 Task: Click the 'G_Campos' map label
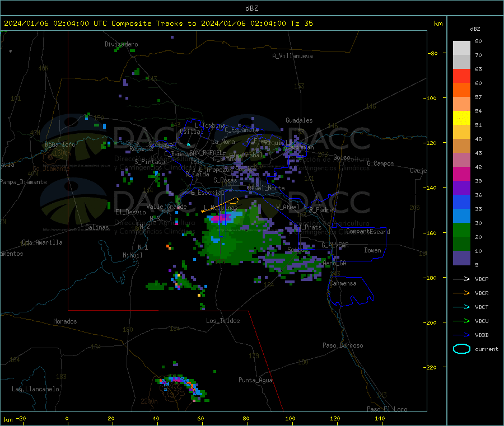point(380,163)
